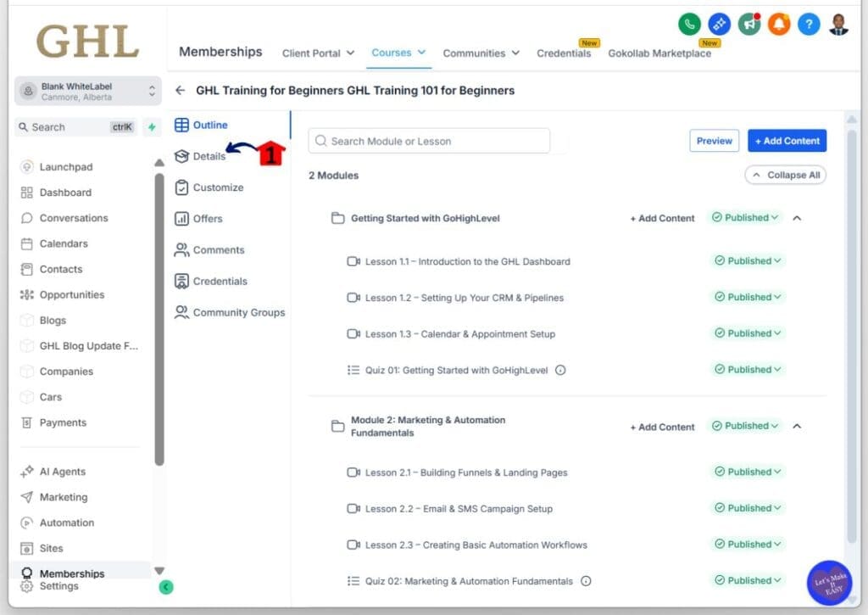Click the info icon next to Quiz 01
Image resolution: width=868 pixels, height=615 pixels.
pos(560,370)
